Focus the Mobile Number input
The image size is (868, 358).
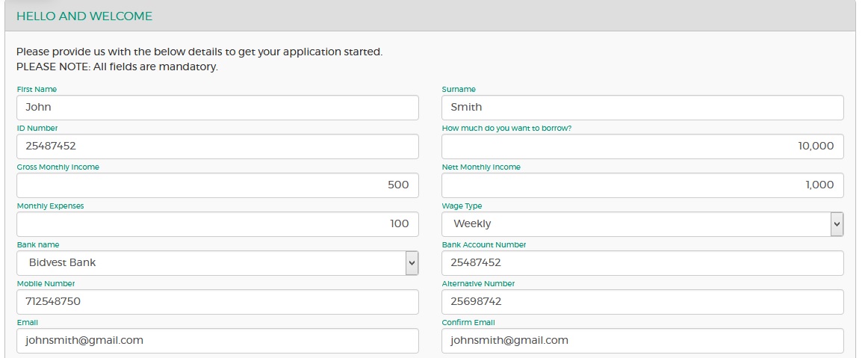tap(217, 301)
